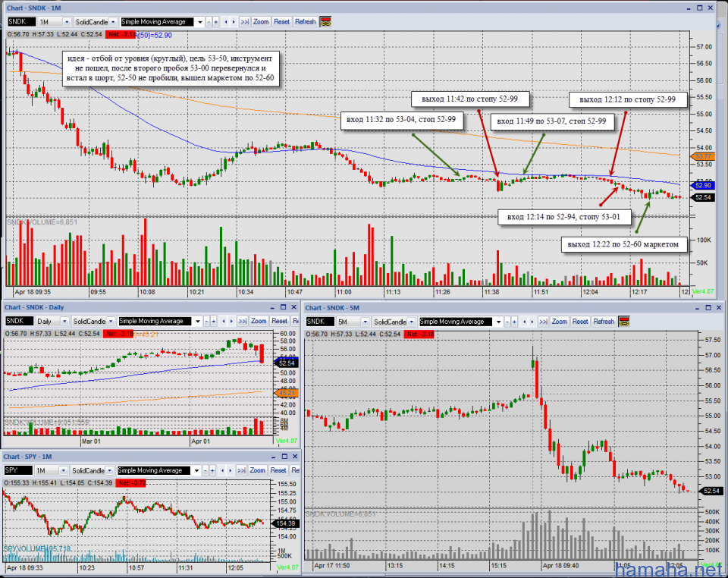Open the 5M timeframe dropdown in SNDK 5M chart
728x578 pixels.
coord(366,322)
